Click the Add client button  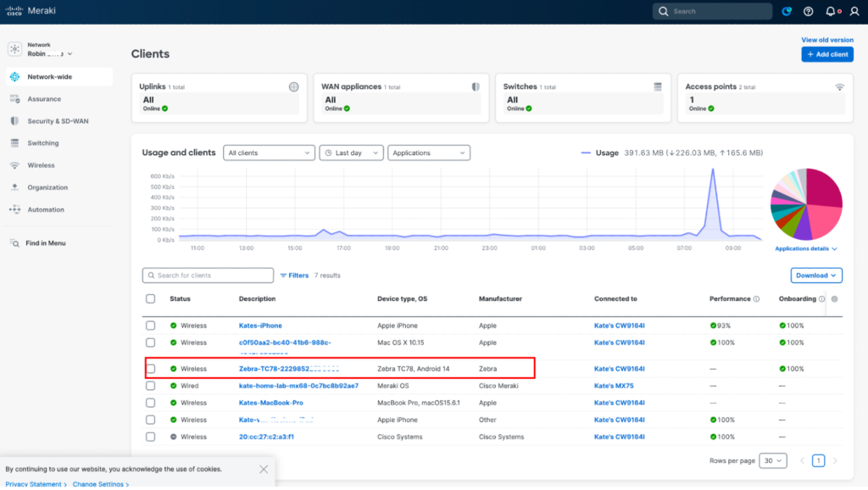point(827,54)
